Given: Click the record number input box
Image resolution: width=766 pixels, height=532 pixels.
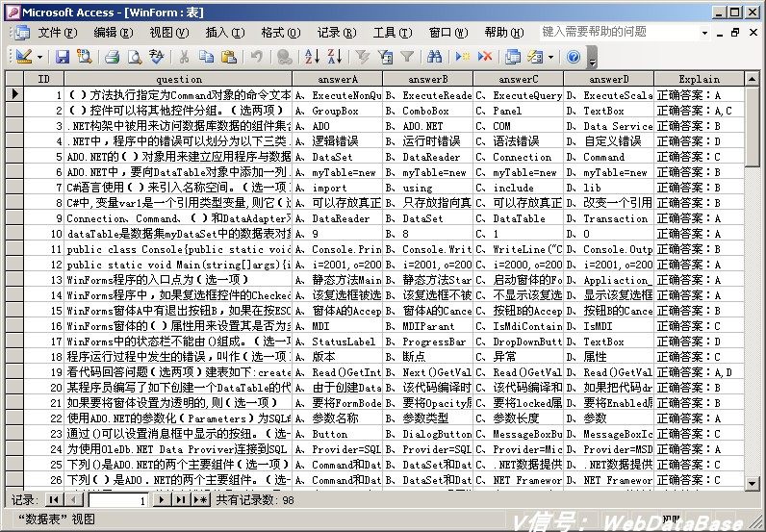Looking at the screenshot, I should [118, 500].
